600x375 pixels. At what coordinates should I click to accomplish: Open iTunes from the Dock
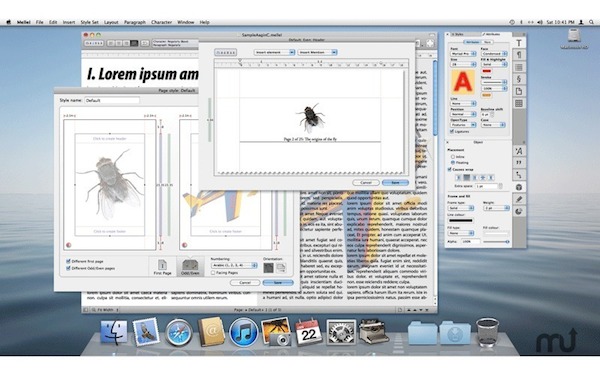click(243, 332)
